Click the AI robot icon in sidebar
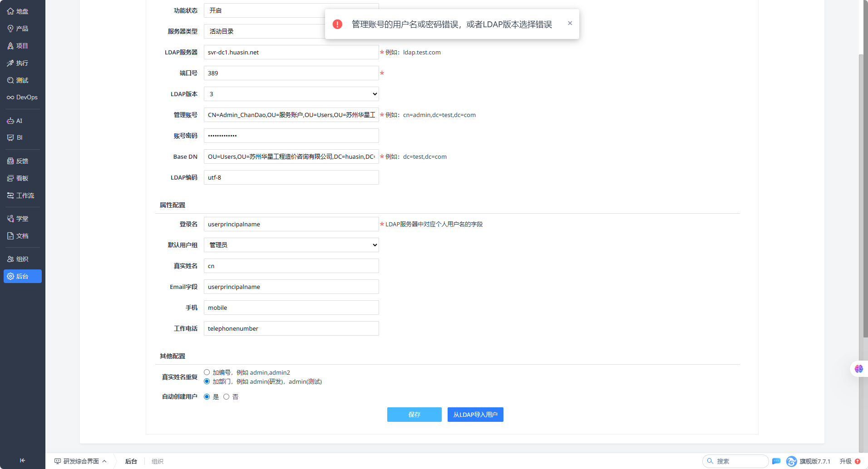Screen dimensions: 868x469 [x=10, y=121]
